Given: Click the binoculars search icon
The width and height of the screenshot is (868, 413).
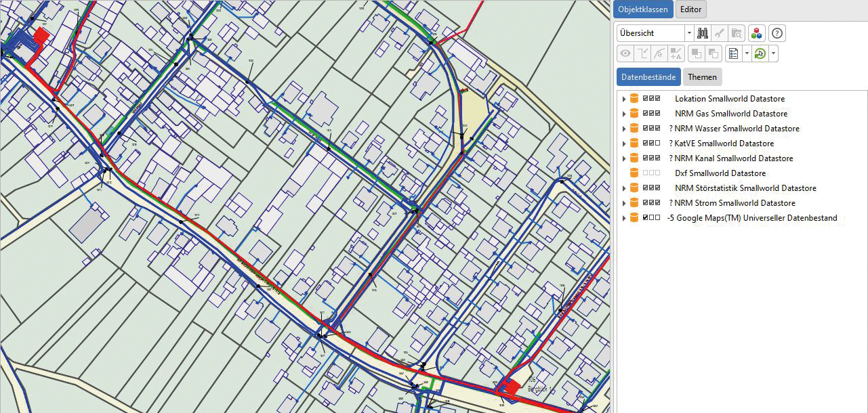Looking at the screenshot, I should [x=702, y=32].
